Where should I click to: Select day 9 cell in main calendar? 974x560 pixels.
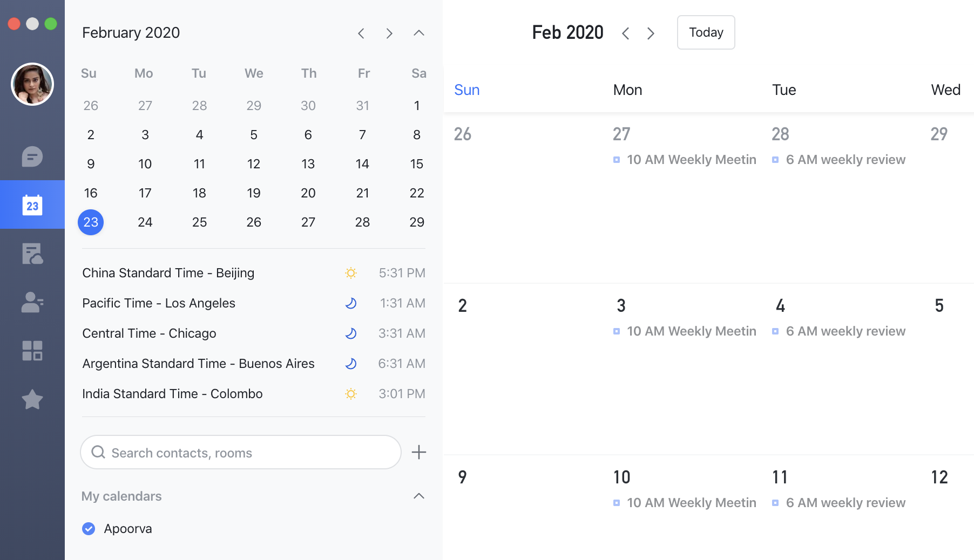523,507
